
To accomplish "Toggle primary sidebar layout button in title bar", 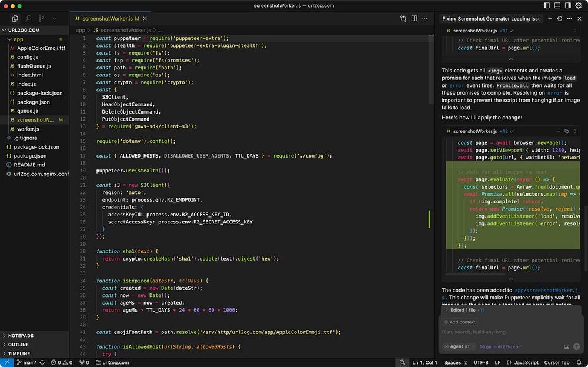I will pyautogui.click(x=547, y=5).
